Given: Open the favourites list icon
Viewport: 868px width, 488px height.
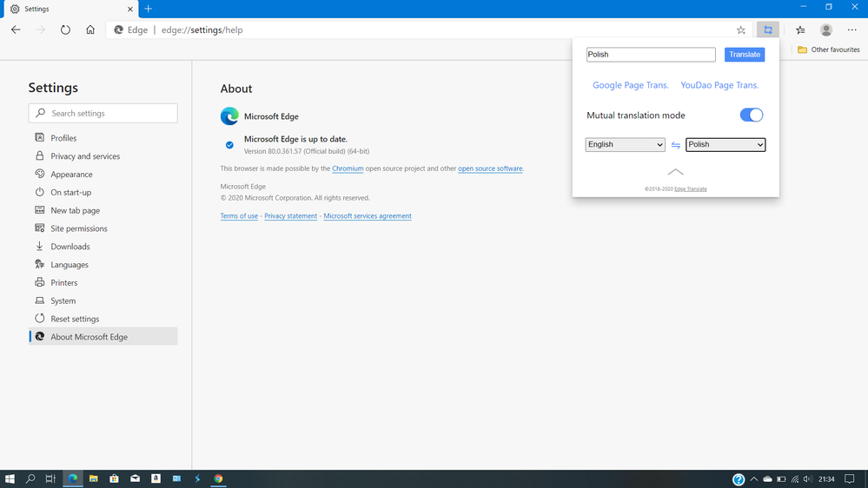Looking at the screenshot, I should 800,30.
